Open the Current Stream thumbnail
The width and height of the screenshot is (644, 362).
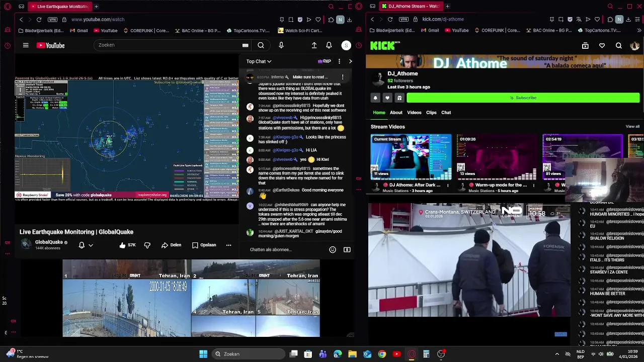[x=411, y=157]
